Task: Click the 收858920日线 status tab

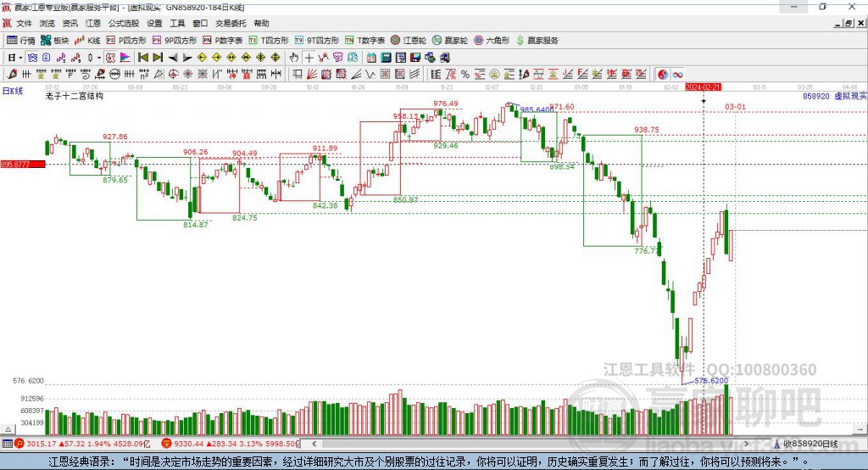Action: coord(806,444)
